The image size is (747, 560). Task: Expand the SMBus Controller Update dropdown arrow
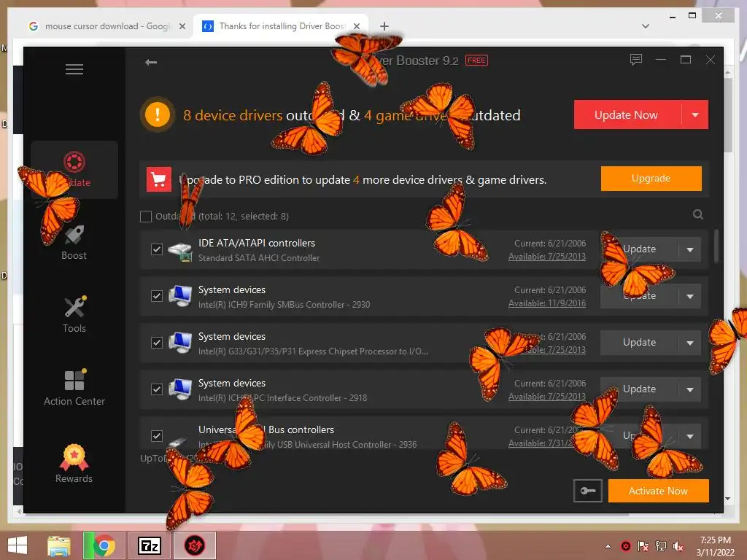[690, 296]
